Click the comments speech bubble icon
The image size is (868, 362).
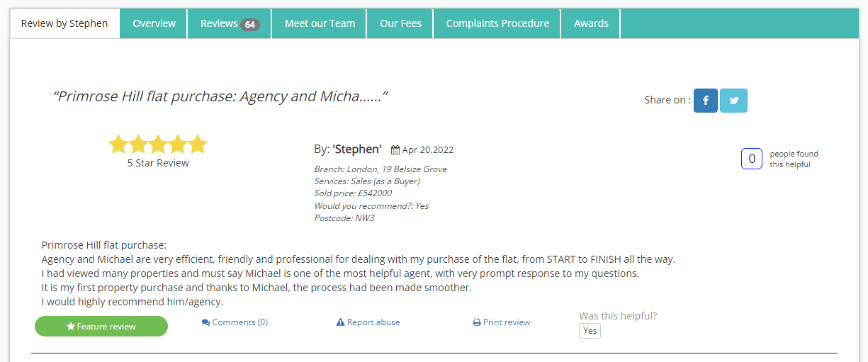point(205,322)
